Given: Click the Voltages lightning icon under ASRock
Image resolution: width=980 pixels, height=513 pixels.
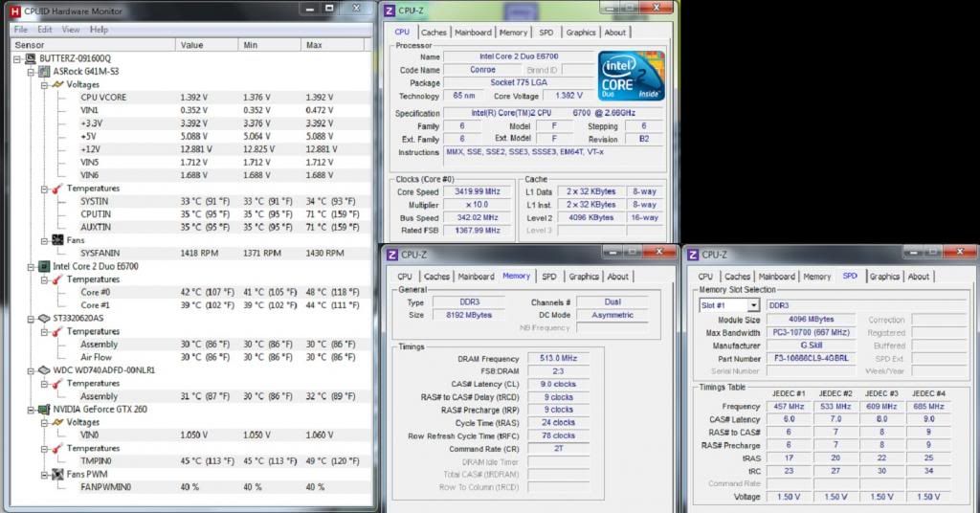Looking at the screenshot, I should coord(57,84).
